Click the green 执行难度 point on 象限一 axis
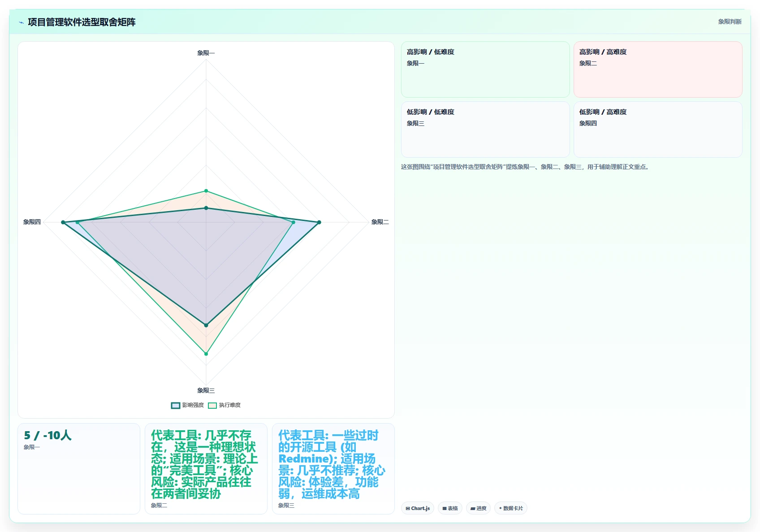760x532 pixels. pos(206,191)
